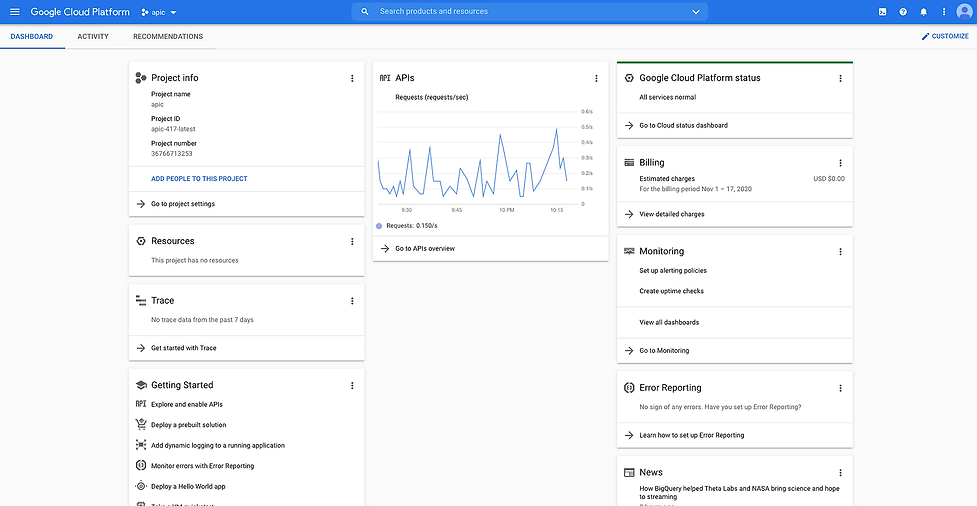977x506 pixels.
Task: Open Error Reporting card options menu
Action: (840, 388)
